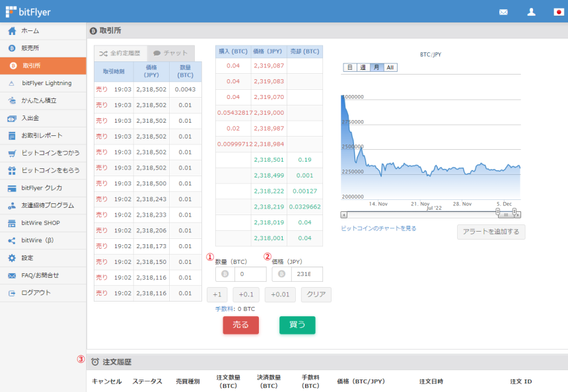Viewport: 568px width, 392px height.
Task: Click the gear icon beside 設定
Action: [12, 258]
